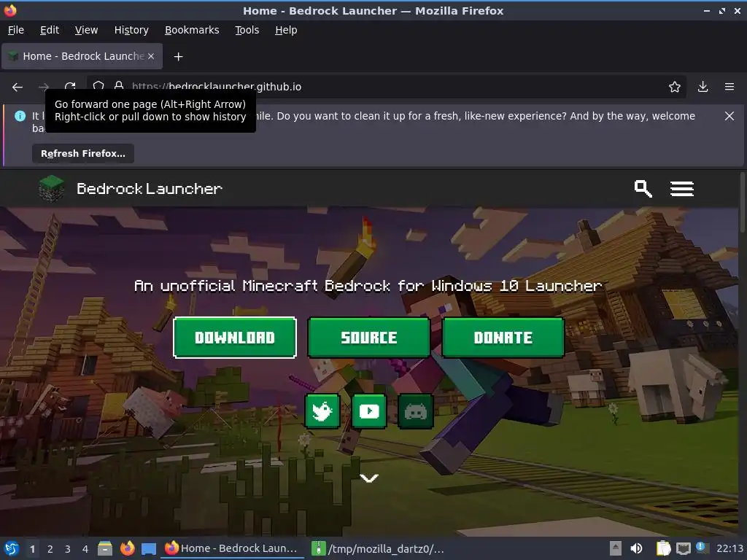Click the Firefox back arrow button

click(x=18, y=87)
